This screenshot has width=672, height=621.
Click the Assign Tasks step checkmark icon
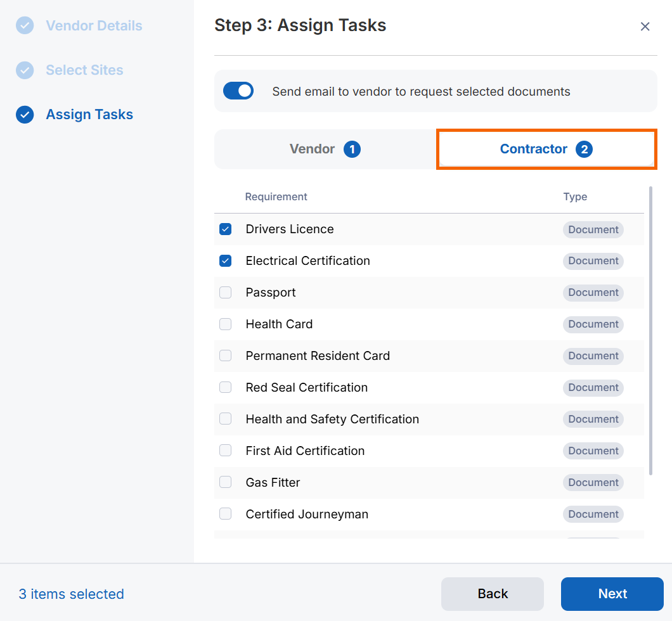[x=25, y=115]
